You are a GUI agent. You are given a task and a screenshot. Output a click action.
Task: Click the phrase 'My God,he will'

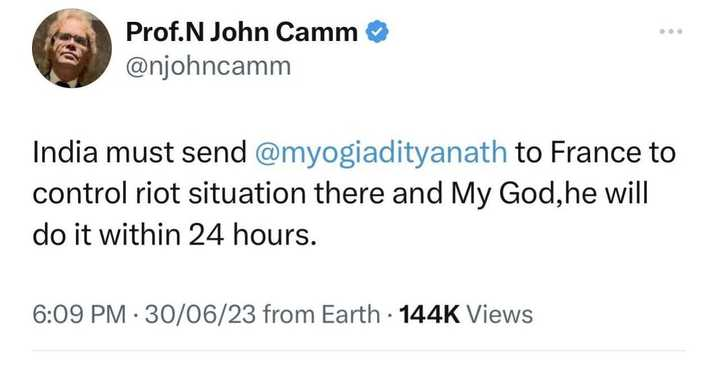549,195
